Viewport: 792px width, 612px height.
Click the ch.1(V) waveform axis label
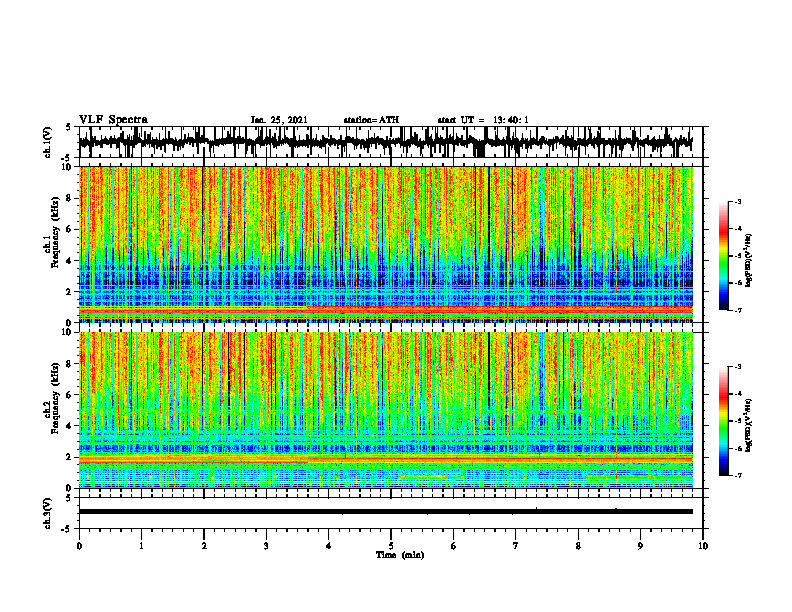[48, 142]
